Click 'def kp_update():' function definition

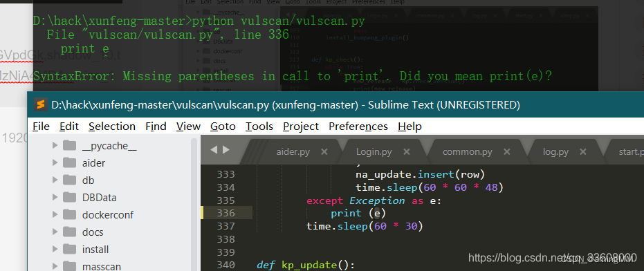(306, 265)
